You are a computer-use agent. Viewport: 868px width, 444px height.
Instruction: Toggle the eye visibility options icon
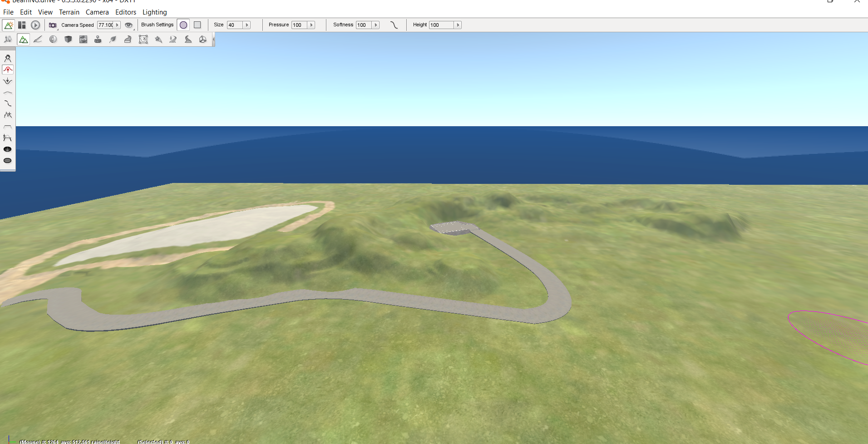pyautogui.click(x=129, y=25)
